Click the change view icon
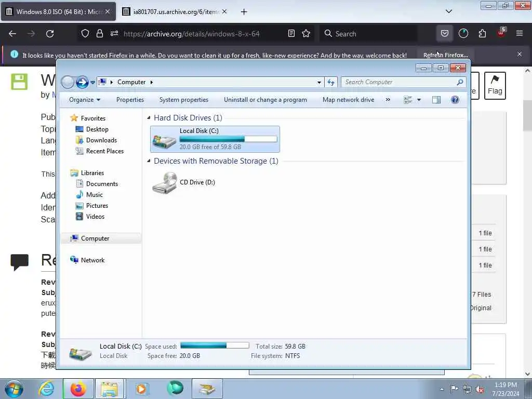Image resolution: width=532 pixels, height=399 pixels. pos(408,100)
